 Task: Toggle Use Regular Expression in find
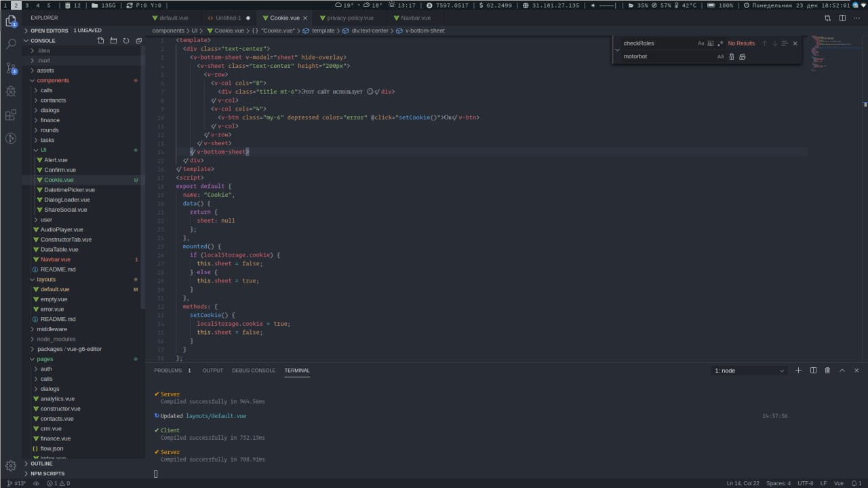point(720,43)
